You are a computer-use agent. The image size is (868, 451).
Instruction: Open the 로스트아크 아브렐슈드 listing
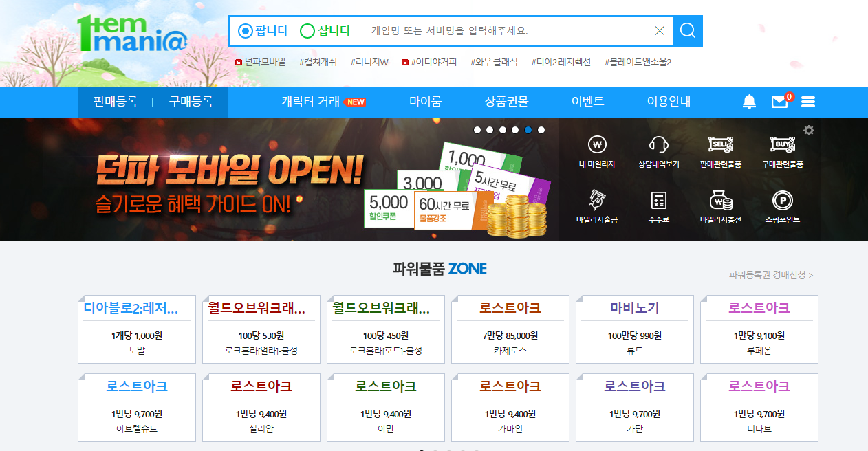click(137, 408)
